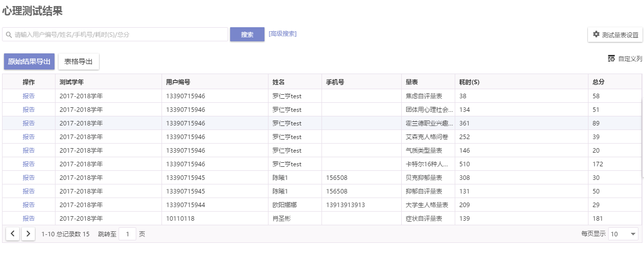Click the 跳转至 page number field

coord(128,234)
